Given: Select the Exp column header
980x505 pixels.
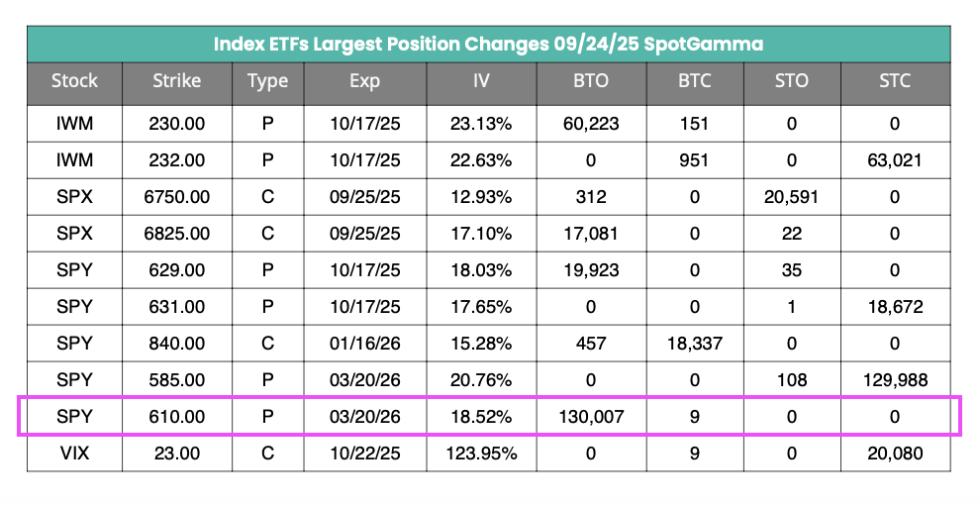Looking at the screenshot, I should point(364,81).
